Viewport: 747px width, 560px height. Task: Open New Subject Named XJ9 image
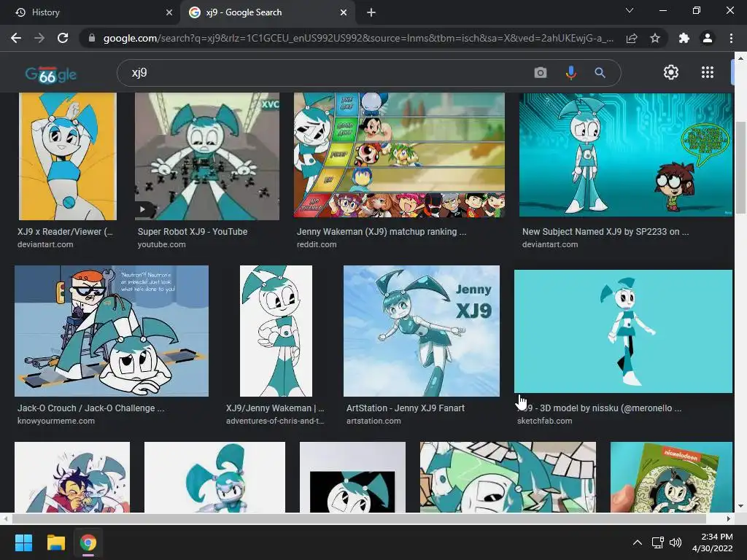[x=625, y=155]
